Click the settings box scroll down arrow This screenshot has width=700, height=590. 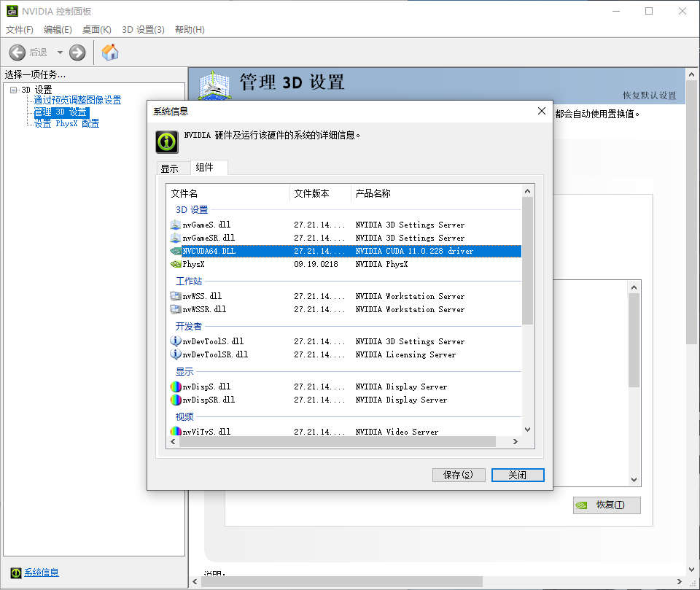634,480
